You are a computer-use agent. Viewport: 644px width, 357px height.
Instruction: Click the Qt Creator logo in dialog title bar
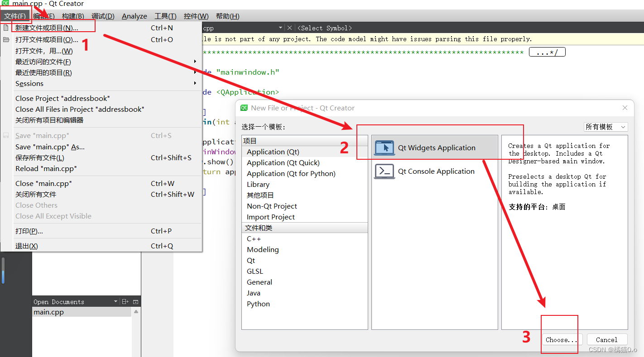pos(244,108)
